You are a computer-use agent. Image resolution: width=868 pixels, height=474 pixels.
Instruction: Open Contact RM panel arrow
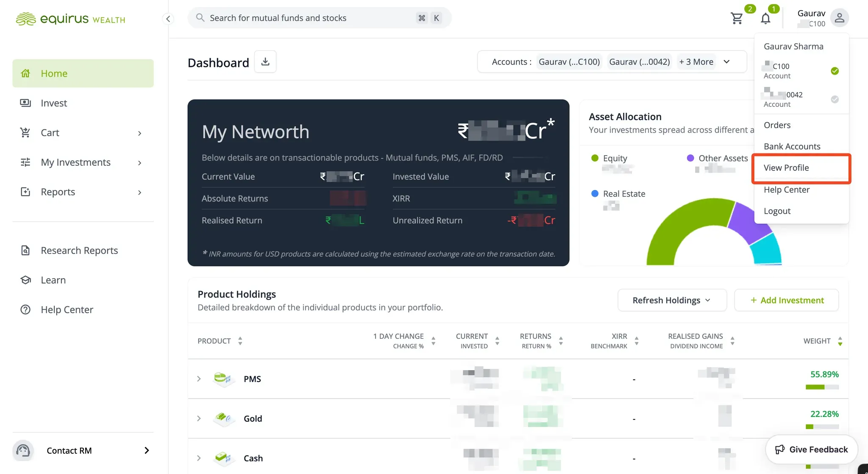147,450
